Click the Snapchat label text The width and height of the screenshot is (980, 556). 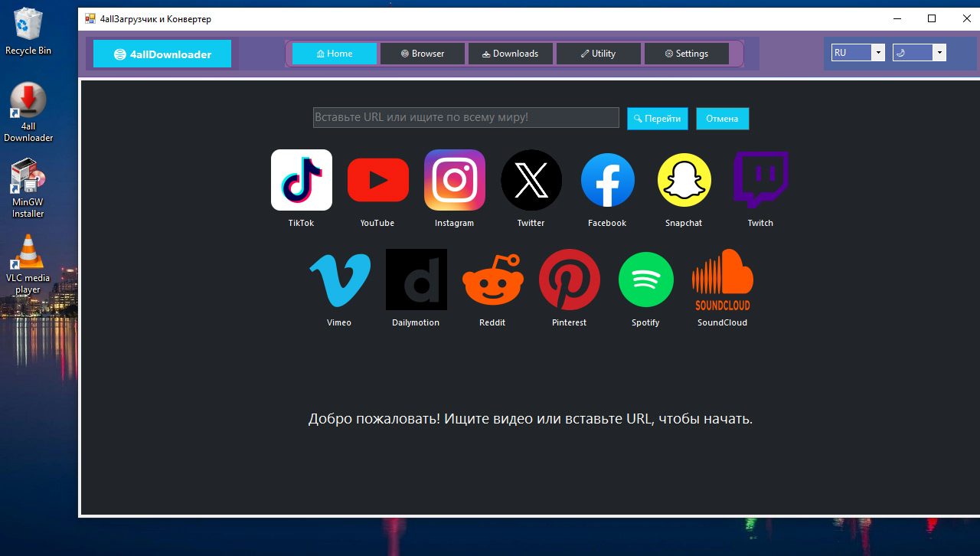pos(684,223)
